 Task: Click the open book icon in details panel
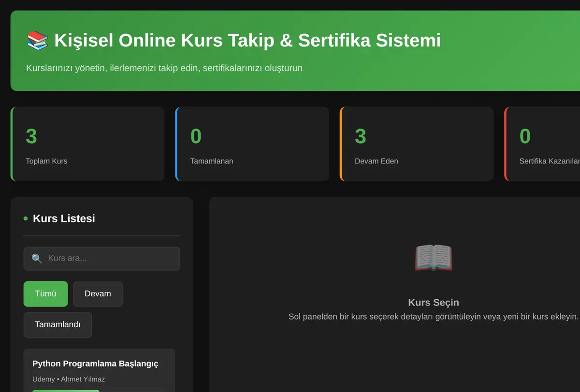(434, 258)
